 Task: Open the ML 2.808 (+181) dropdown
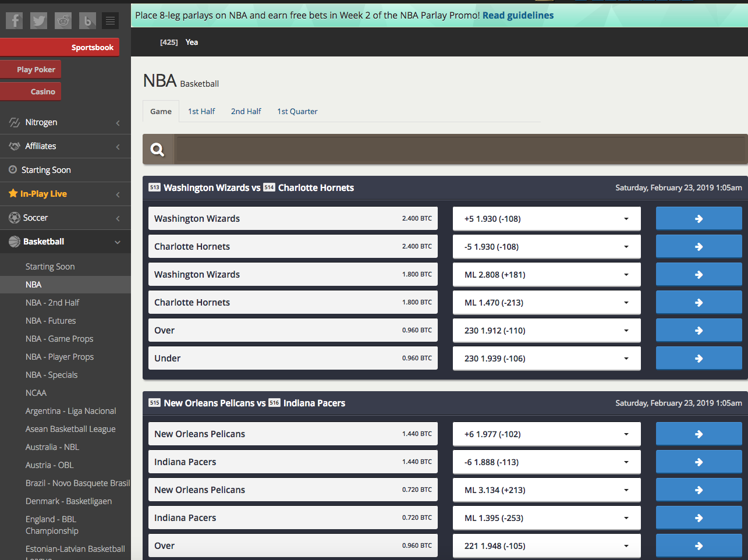click(x=547, y=275)
